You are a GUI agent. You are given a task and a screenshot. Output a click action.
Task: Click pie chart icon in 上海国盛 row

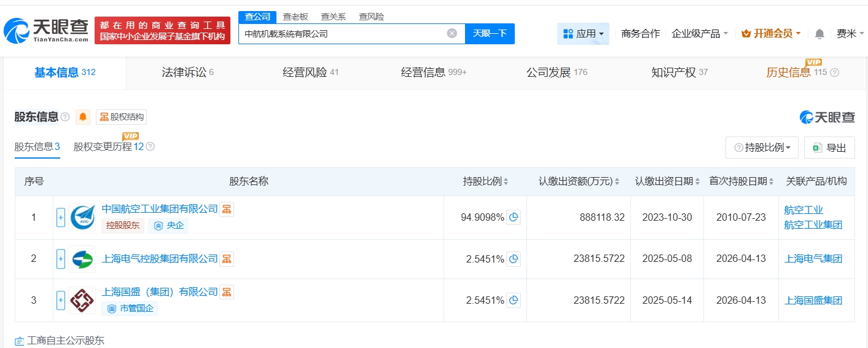click(x=514, y=301)
